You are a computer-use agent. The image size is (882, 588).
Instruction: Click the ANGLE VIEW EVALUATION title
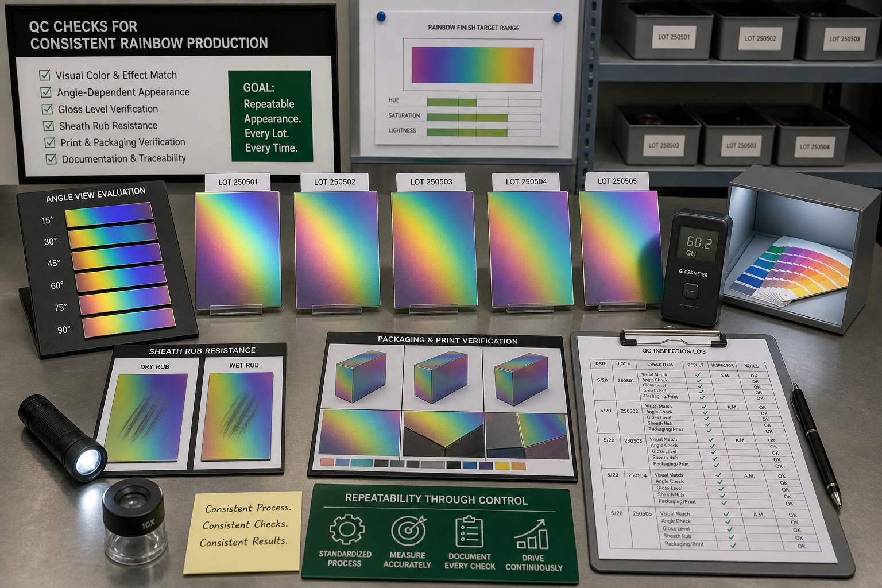[95, 195]
